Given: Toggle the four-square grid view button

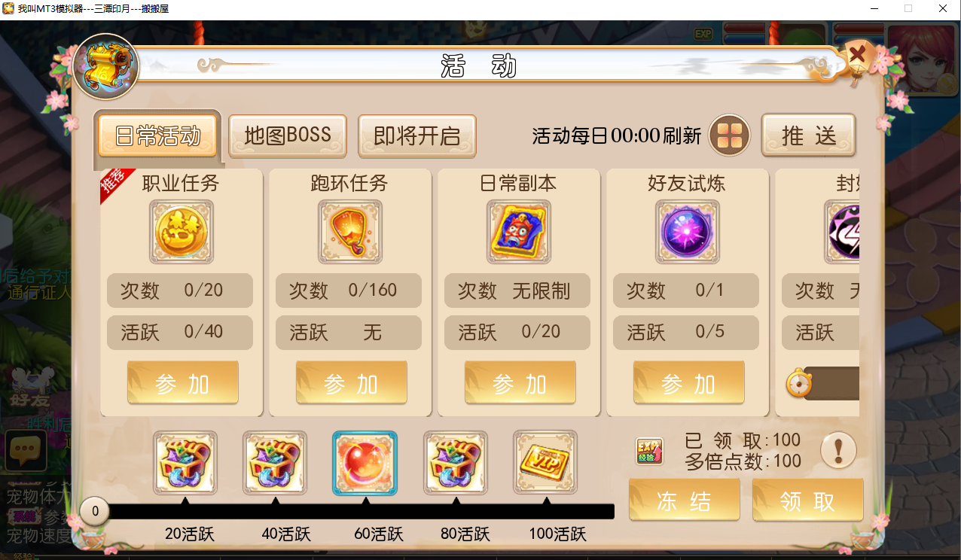Looking at the screenshot, I should pyautogui.click(x=730, y=135).
